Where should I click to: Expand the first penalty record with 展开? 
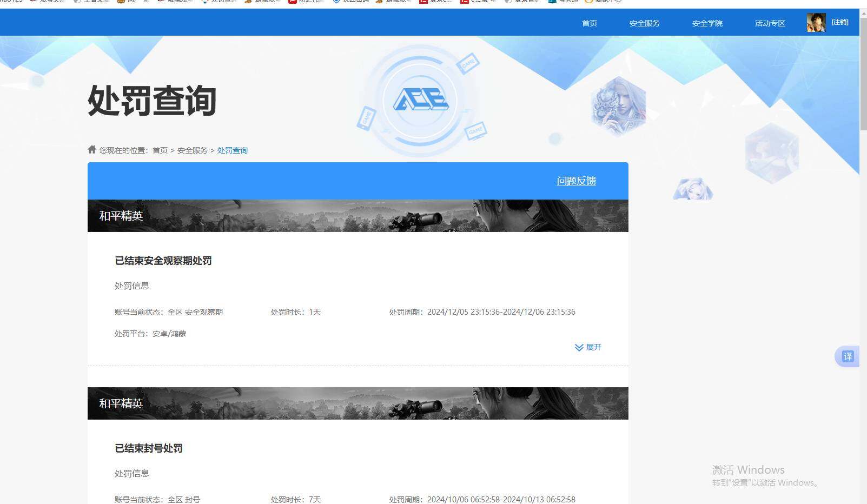click(588, 347)
